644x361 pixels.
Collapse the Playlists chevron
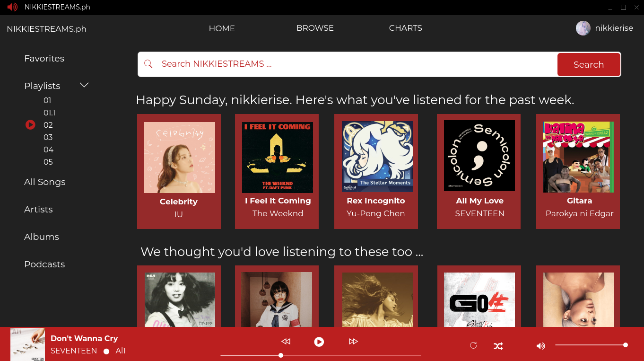pyautogui.click(x=84, y=85)
